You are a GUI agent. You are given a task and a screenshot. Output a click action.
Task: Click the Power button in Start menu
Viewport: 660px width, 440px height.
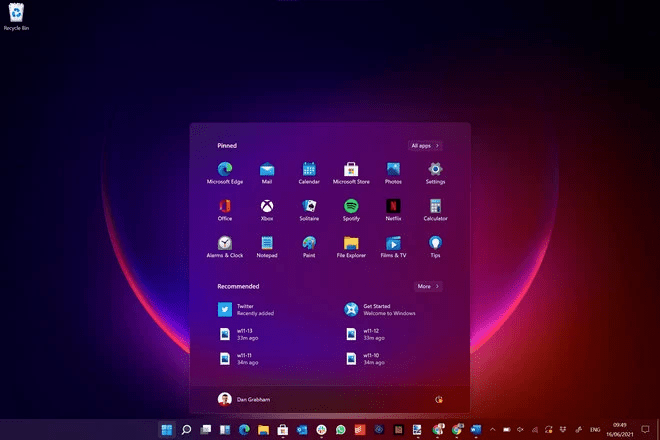pos(438,399)
